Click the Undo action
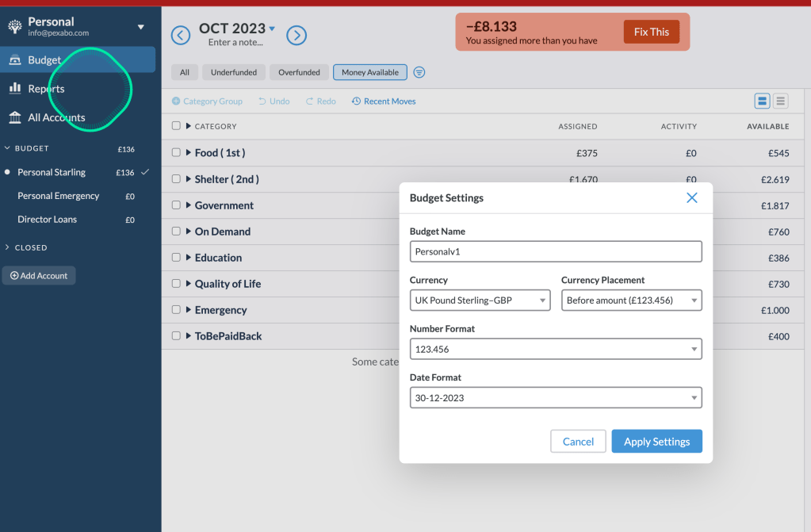 click(274, 101)
